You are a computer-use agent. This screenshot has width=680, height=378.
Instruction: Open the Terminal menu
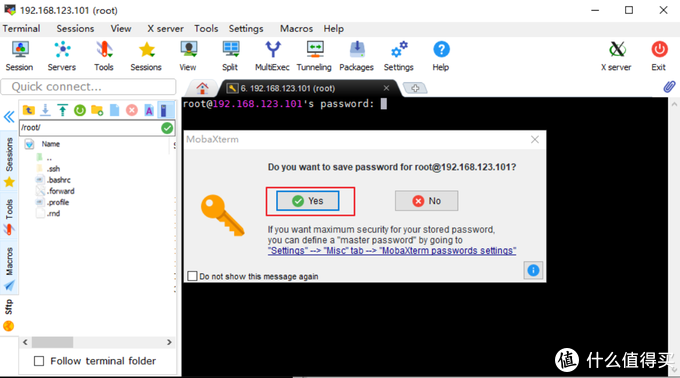point(21,29)
